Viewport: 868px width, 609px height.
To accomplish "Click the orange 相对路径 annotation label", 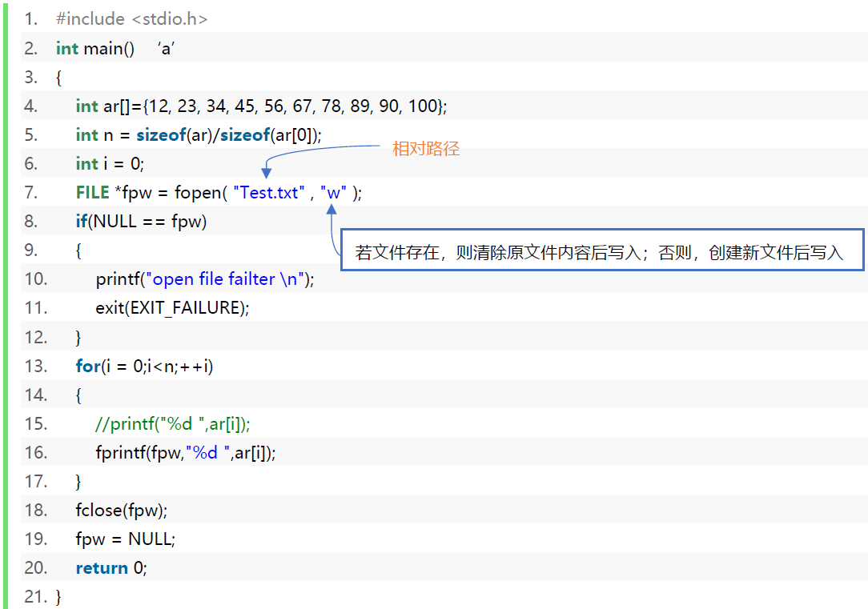I will click(426, 149).
